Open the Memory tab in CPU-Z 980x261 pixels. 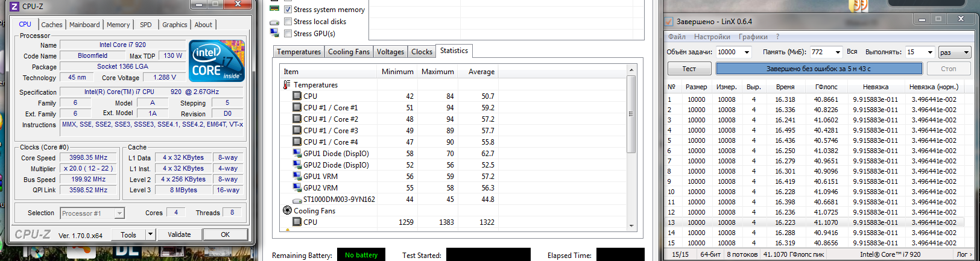click(x=118, y=25)
